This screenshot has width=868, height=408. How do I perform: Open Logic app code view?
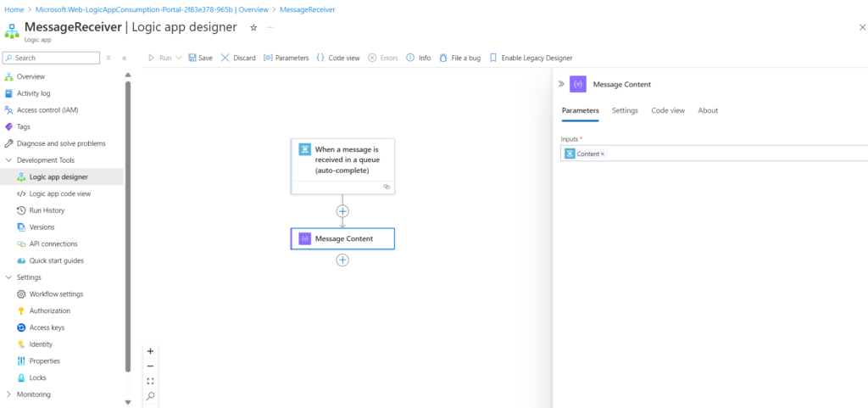60,193
